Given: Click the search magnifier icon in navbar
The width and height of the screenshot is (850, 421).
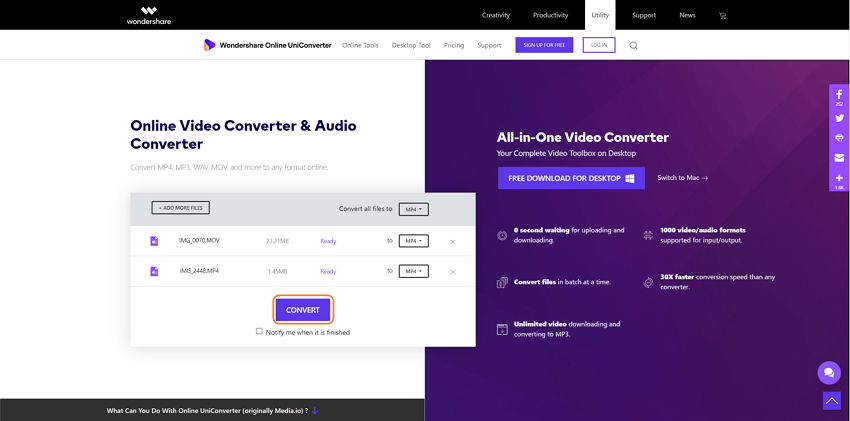Looking at the screenshot, I should coord(633,45).
